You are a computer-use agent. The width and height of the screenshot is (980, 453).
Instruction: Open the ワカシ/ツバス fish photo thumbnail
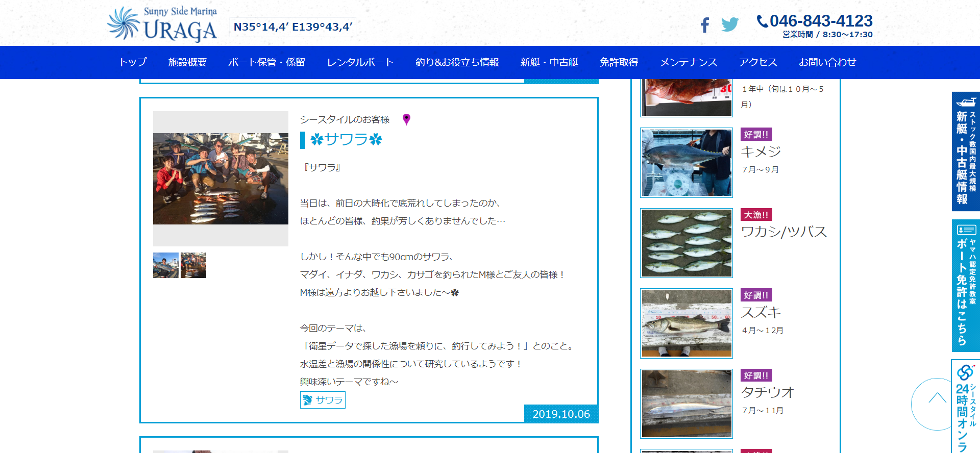687,243
